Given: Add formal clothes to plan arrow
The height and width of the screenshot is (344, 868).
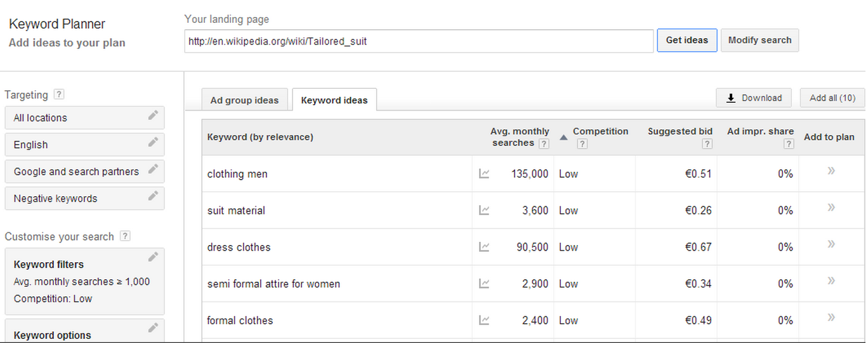Looking at the screenshot, I should point(831,317).
